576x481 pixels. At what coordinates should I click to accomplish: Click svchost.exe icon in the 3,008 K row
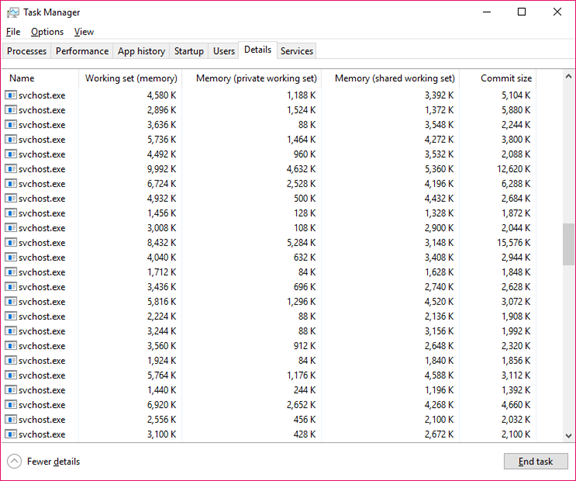pyautogui.click(x=11, y=228)
